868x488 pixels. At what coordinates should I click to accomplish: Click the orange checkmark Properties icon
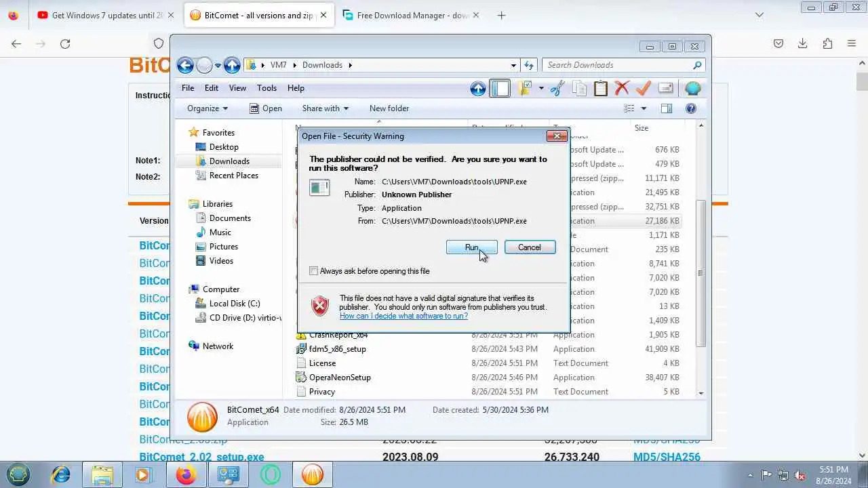point(644,89)
